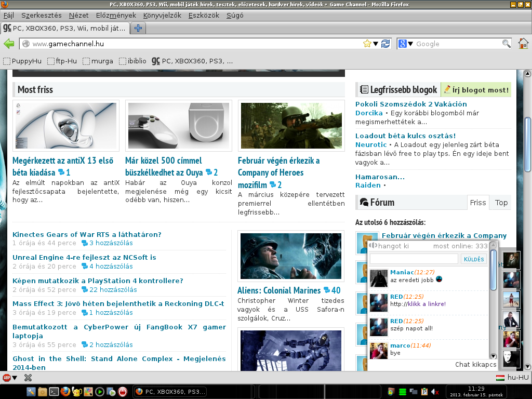Switch forum panel to Top tab
Screen dimensions: 532x399
501,203
